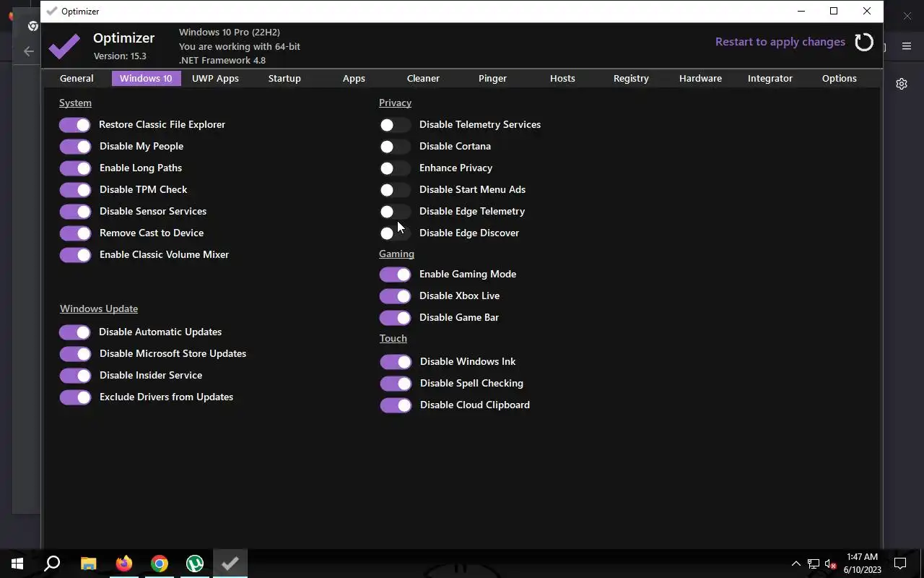
Task: Turn on Disable Edge Telemetry switch
Action: pyautogui.click(x=395, y=212)
